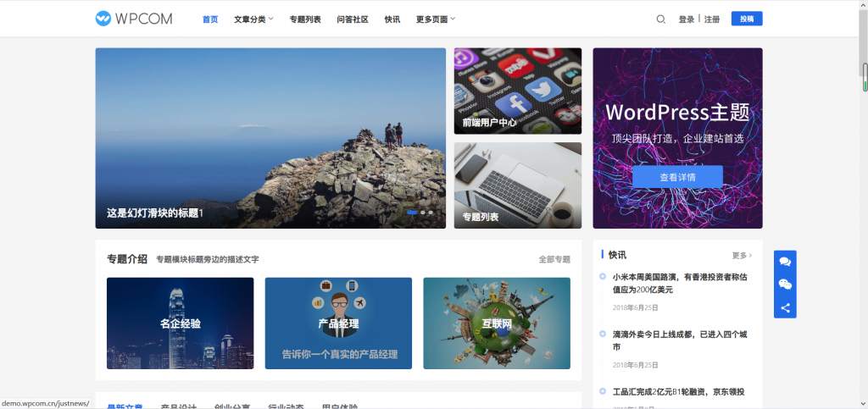
Task: Click the 快讯 panel heading
Action: [x=617, y=256]
